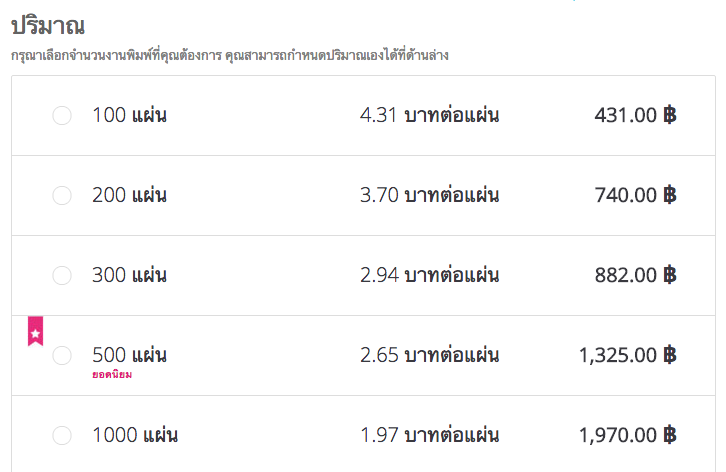Click the 2.65 บาทต่อแผ่น unit price
The image size is (726, 472).
429,356
